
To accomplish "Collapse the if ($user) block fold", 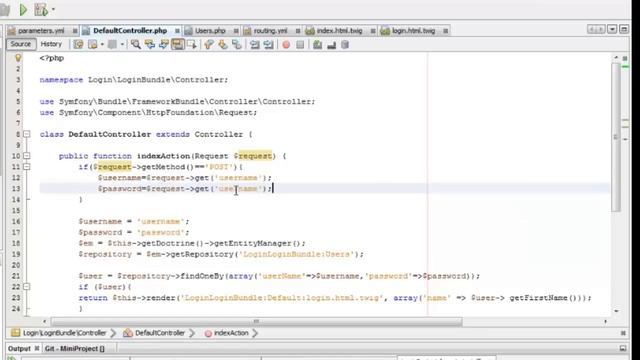I will tap(27, 287).
